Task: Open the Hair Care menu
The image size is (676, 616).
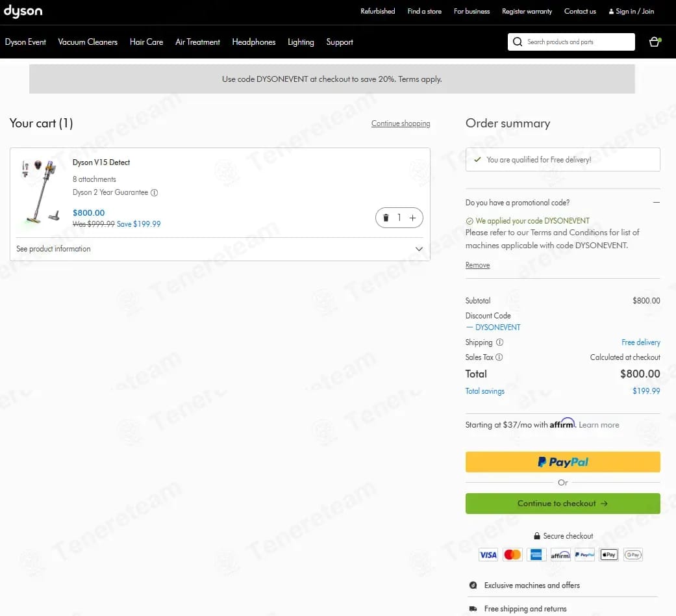Action: [146, 42]
